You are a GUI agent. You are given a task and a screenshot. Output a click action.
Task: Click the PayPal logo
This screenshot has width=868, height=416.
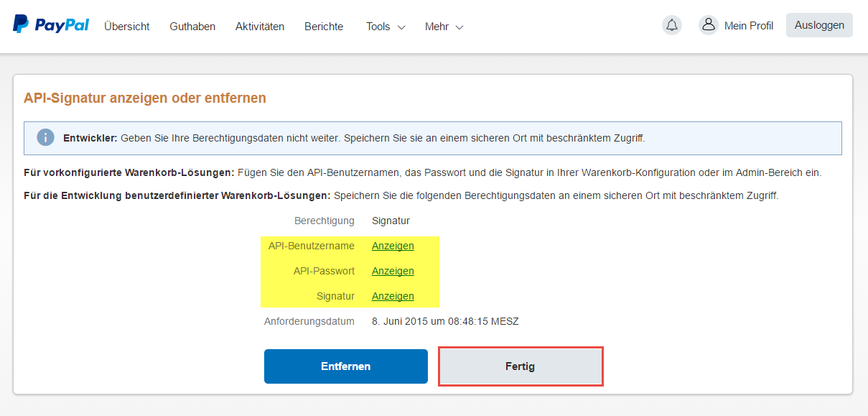tap(50, 25)
